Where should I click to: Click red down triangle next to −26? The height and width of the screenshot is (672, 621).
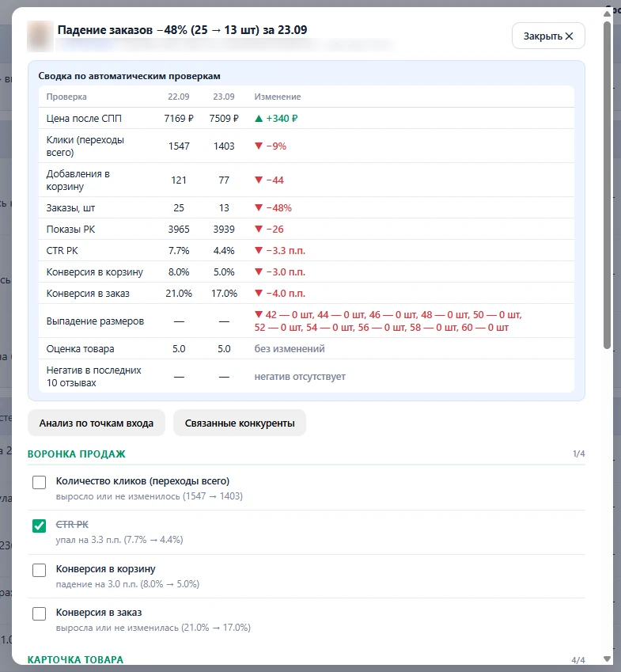coord(258,230)
